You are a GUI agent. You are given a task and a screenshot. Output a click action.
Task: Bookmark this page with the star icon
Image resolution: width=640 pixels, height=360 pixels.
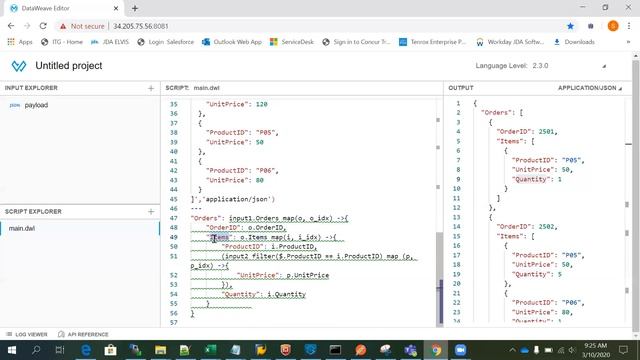(570, 26)
